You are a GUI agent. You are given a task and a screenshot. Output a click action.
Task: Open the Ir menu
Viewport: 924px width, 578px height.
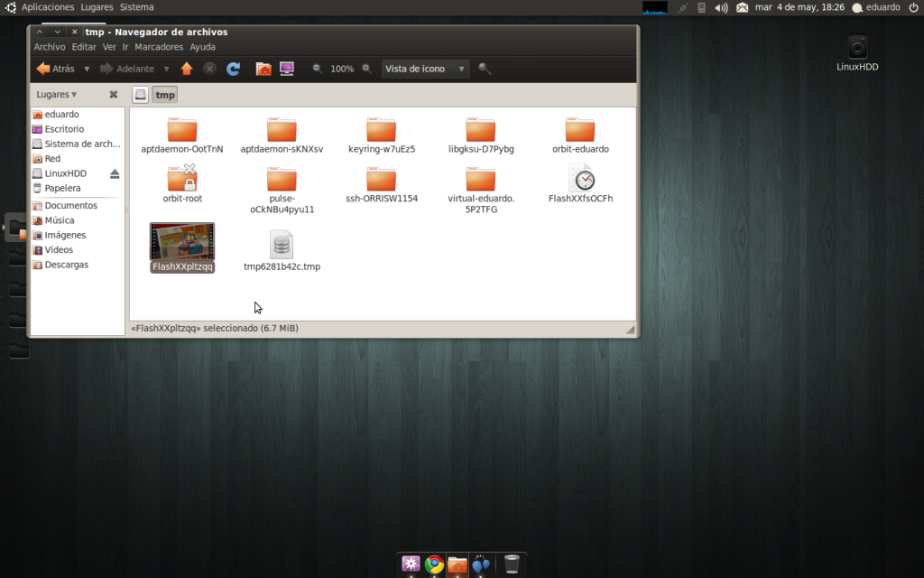pyautogui.click(x=125, y=47)
